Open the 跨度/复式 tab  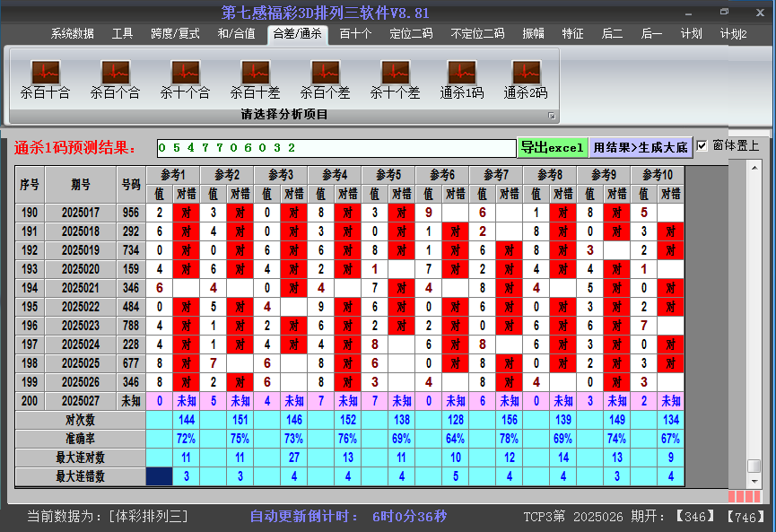[x=175, y=34]
